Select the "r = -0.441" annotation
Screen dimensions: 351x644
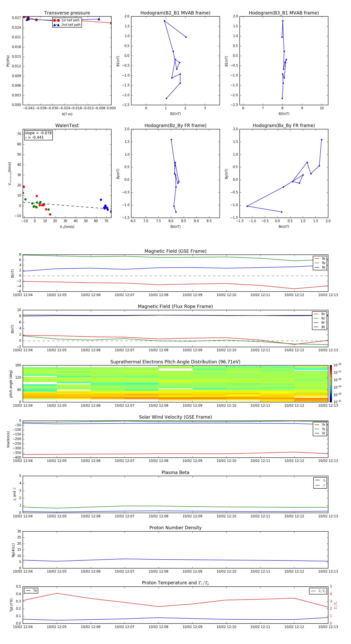point(35,138)
